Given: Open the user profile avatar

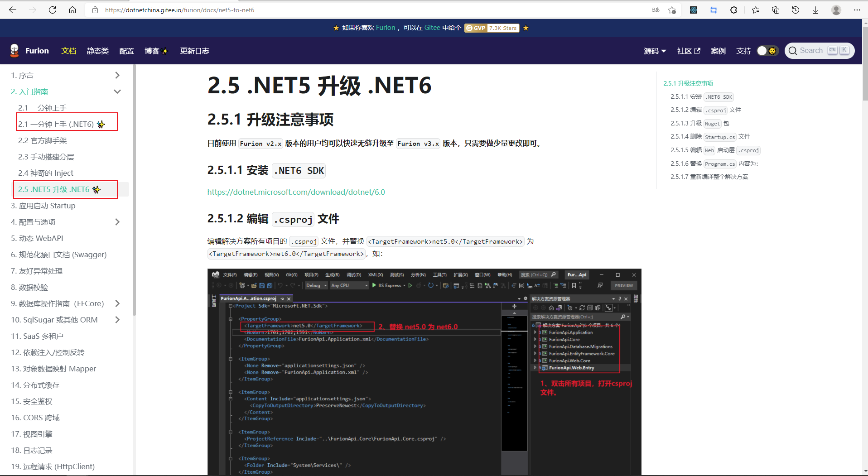Looking at the screenshot, I should tap(836, 10).
